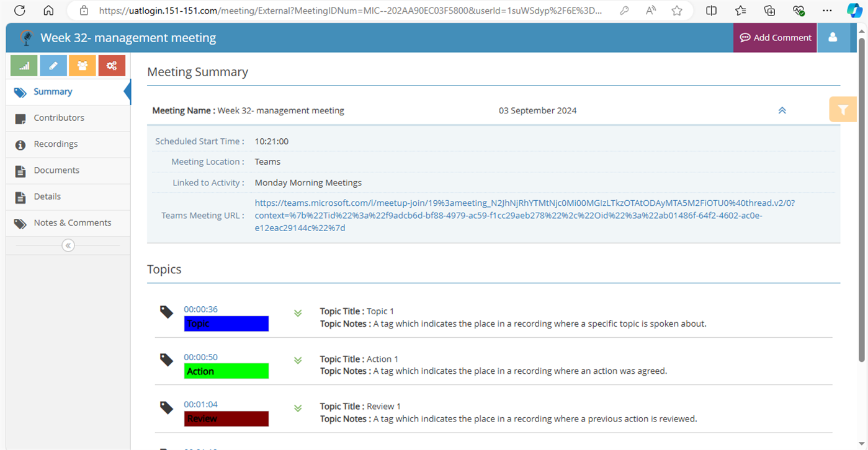Select the blue pencil edit icon
The width and height of the screenshot is (868, 450).
[53, 65]
